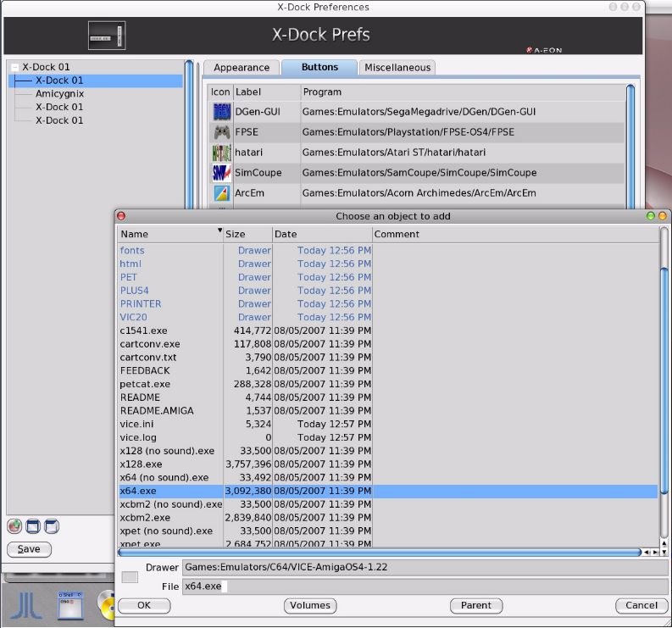This screenshot has height=628, width=672.
Task: Click the File name input field
Action: point(425,586)
